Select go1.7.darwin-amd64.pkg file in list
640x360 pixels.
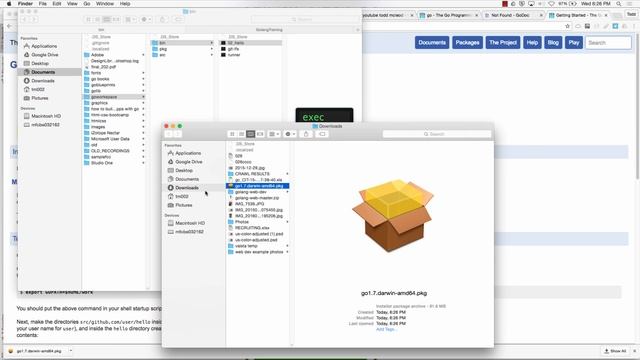(x=258, y=186)
